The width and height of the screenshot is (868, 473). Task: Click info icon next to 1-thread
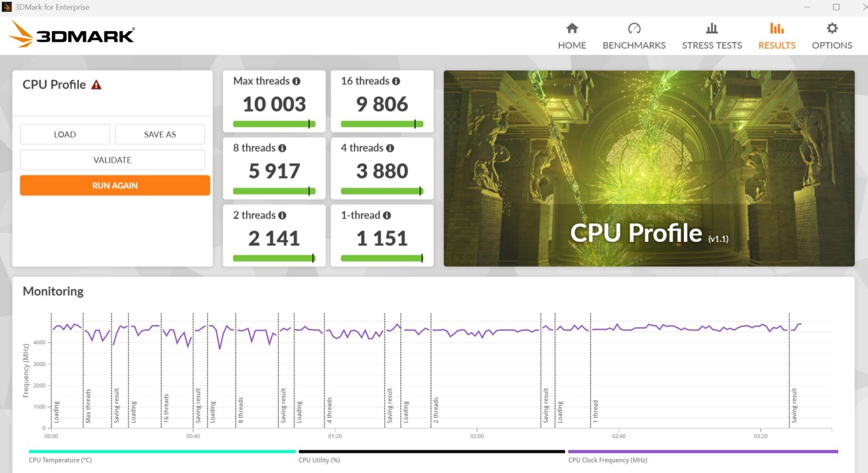pos(387,216)
